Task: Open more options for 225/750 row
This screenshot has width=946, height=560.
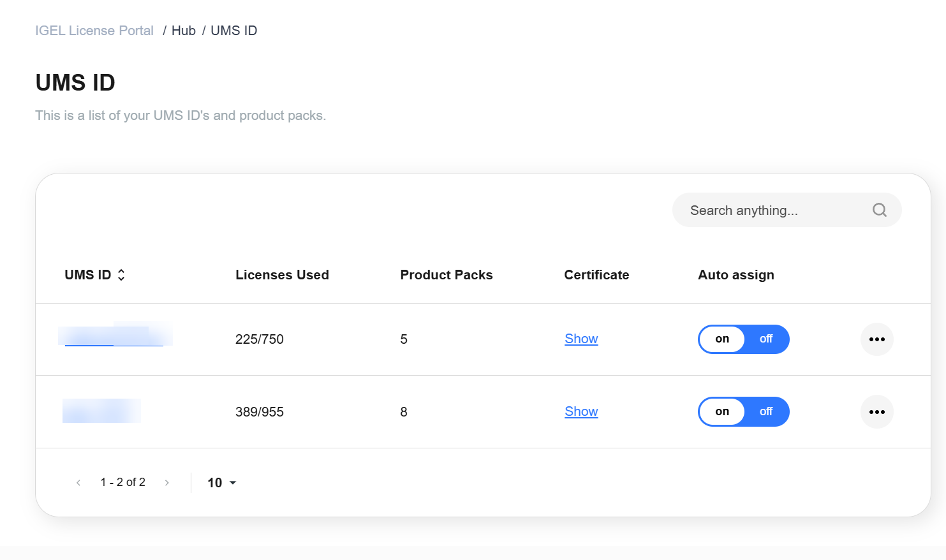Action: [876, 339]
